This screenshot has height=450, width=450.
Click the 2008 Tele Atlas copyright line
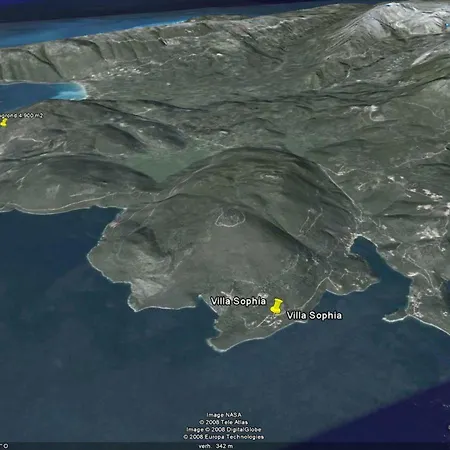point(224,422)
